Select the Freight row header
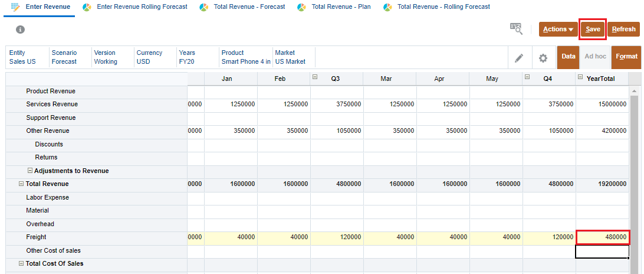The width and height of the screenshot is (644, 274). click(x=97, y=237)
